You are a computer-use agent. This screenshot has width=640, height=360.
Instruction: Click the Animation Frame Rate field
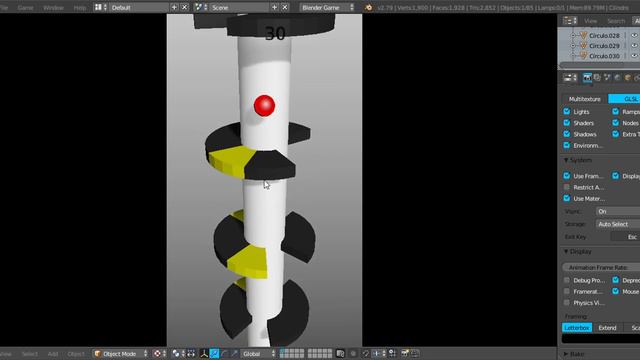[601, 267]
